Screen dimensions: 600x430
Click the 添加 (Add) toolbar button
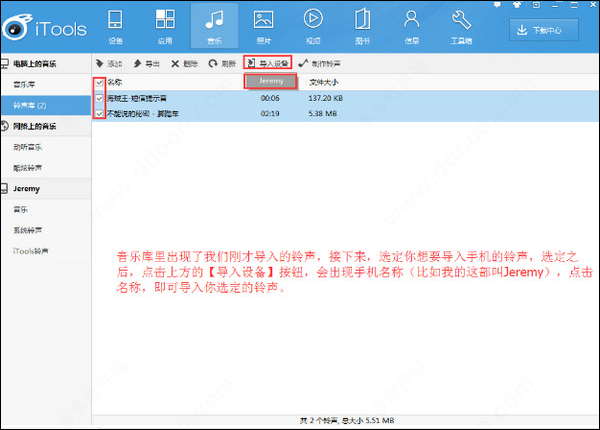click(x=109, y=64)
